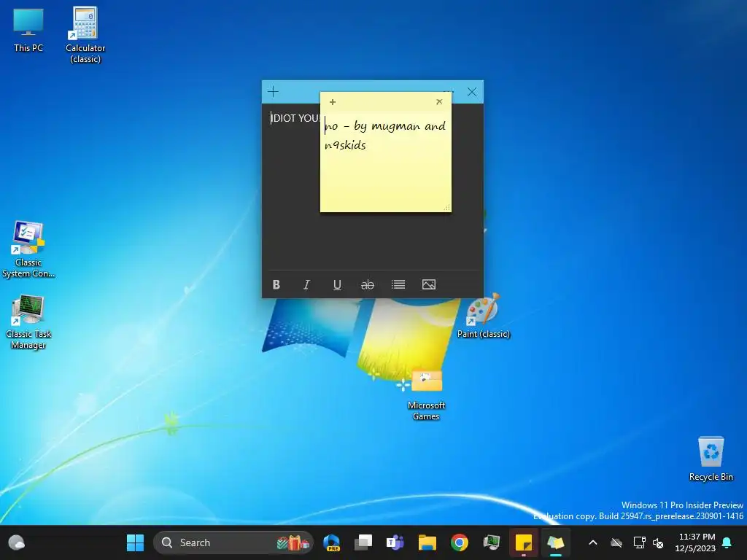Viewport: 747px width, 560px height.
Task: Select the Classic System Con... shortcut
Action: [x=28, y=249]
